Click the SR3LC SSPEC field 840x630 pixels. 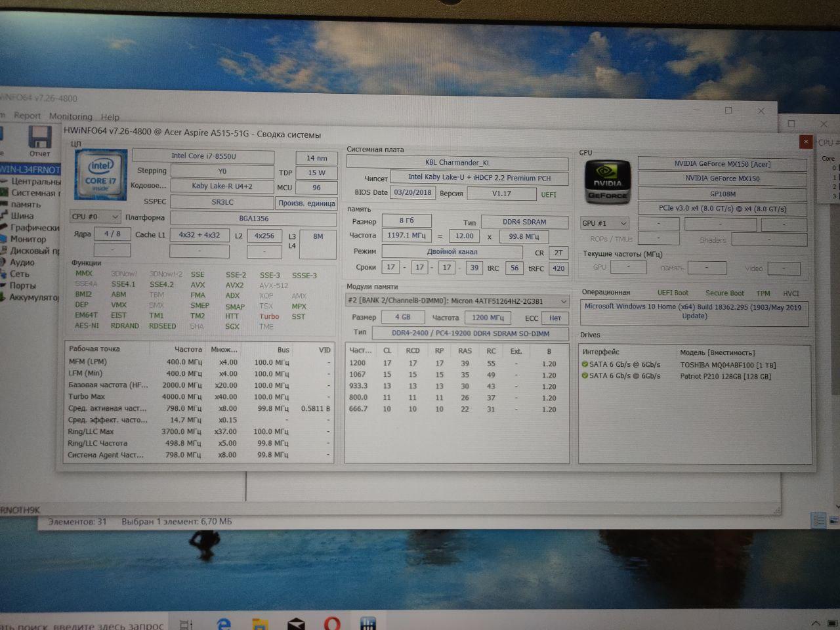coord(222,202)
